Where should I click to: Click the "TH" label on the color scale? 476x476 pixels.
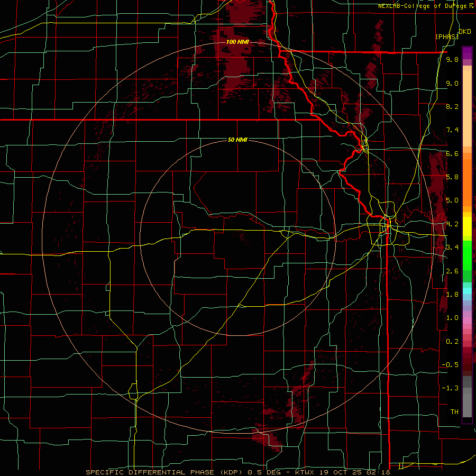454,412
